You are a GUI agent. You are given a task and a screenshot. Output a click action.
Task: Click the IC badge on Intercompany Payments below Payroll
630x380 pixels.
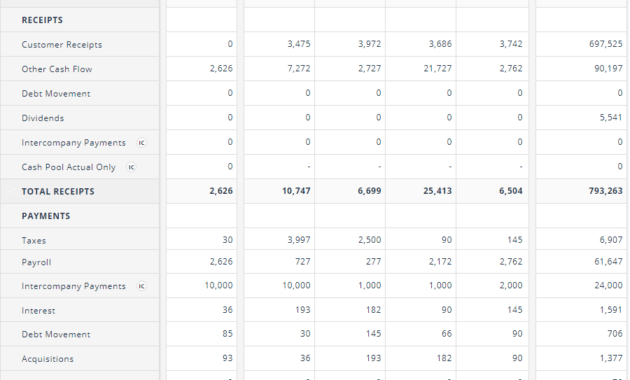click(x=141, y=286)
